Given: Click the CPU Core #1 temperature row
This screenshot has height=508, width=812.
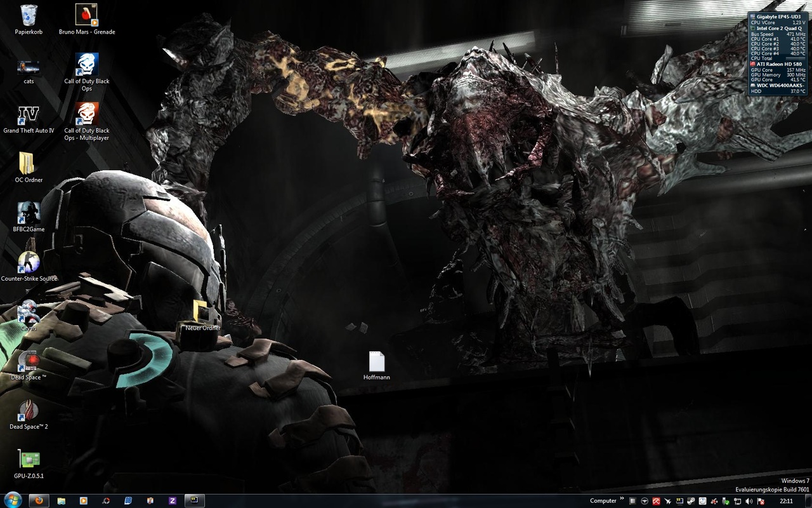Looking at the screenshot, I should tap(779, 39).
